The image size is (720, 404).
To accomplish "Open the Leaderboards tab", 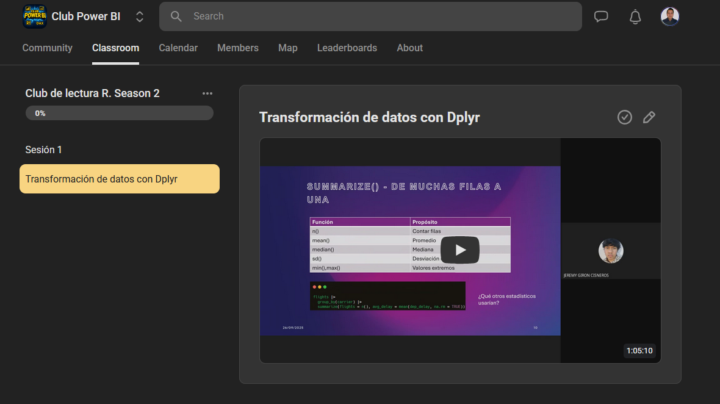I will pyautogui.click(x=347, y=48).
